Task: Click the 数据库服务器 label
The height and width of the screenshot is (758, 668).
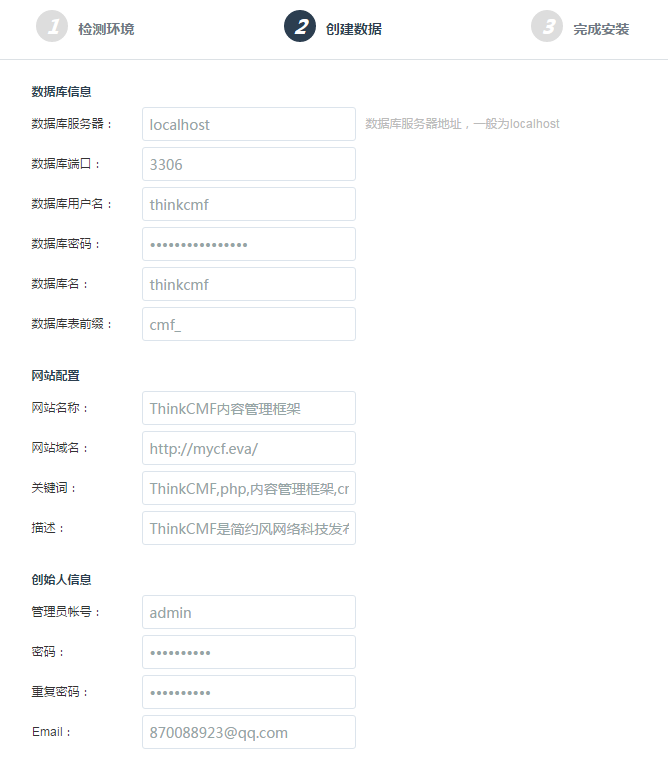Action: 72,124
